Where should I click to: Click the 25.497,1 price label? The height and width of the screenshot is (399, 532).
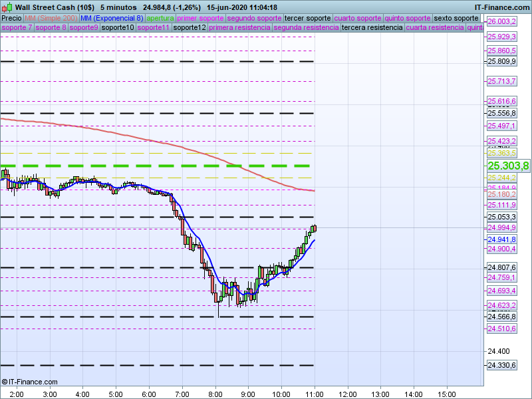coord(502,126)
